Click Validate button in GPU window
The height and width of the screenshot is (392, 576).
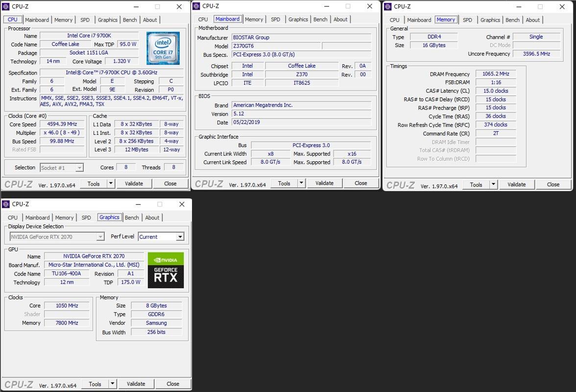[x=136, y=384]
